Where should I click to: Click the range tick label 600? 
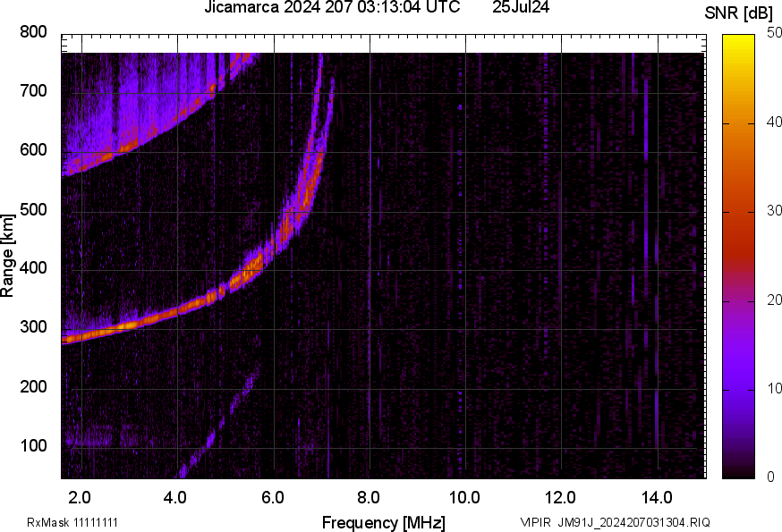coord(33,150)
